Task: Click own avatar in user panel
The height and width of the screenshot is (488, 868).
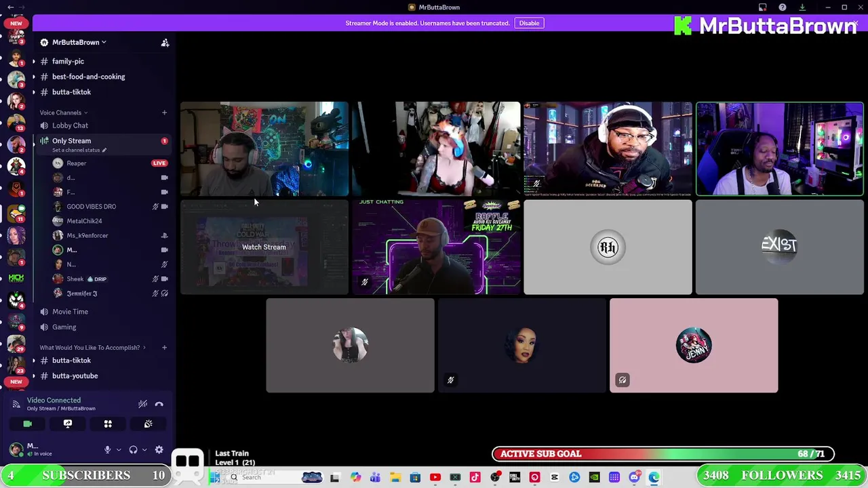Action: tap(16, 449)
